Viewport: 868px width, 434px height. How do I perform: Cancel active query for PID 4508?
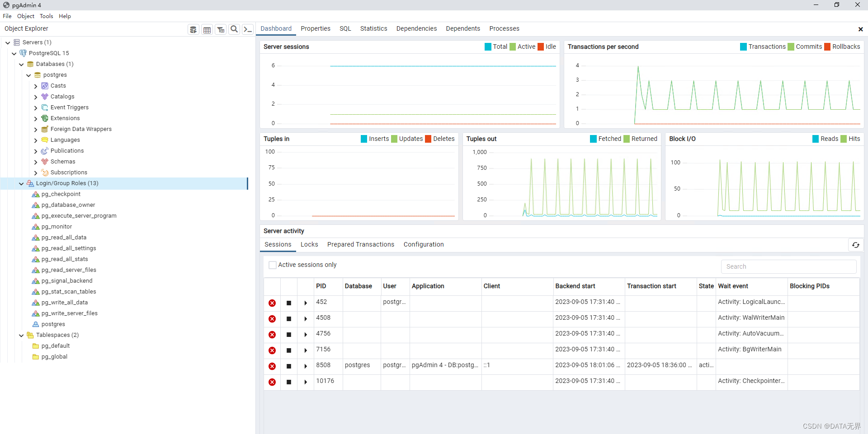tap(289, 319)
